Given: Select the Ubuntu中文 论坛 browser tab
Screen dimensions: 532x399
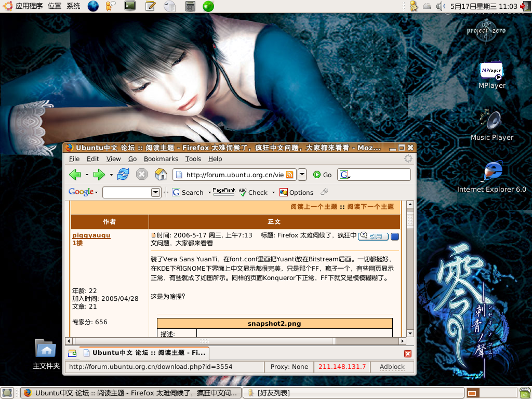Looking at the screenshot, I should pos(144,353).
